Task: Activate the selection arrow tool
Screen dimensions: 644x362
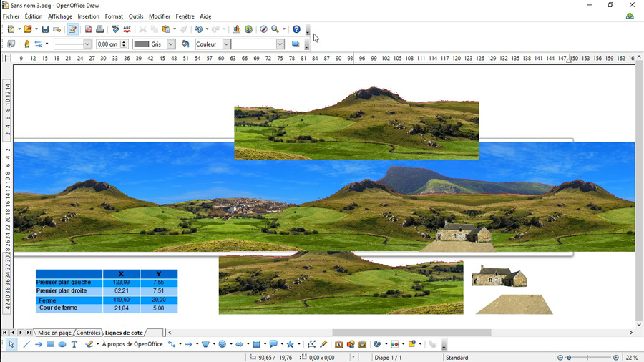Action: coord(11,344)
